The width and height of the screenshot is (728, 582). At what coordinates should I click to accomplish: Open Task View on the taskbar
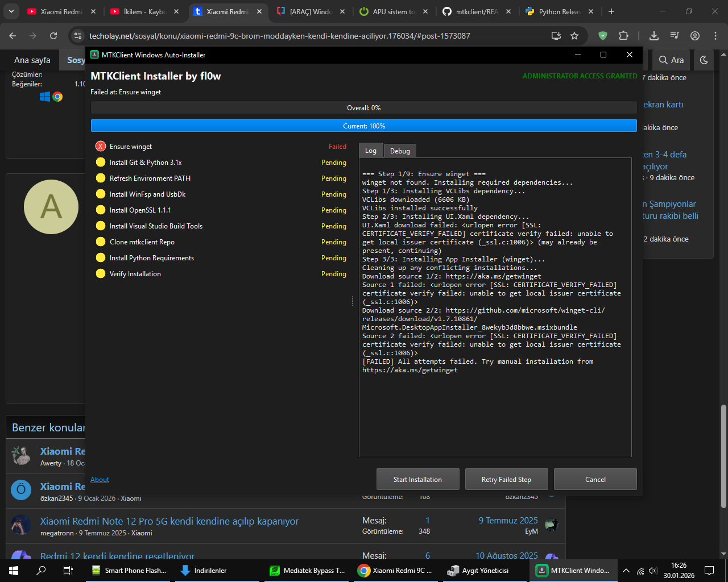pyautogui.click(x=68, y=571)
